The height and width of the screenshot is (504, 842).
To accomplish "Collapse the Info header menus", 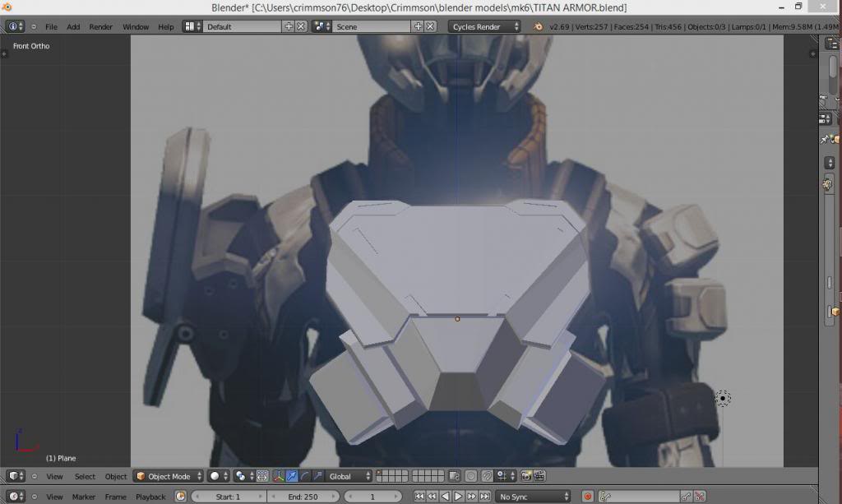I will (x=34, y=26).
